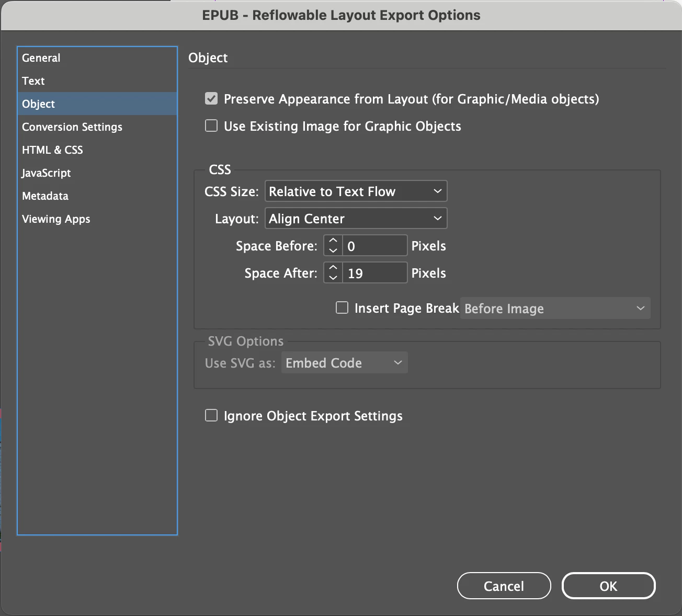The width and height of the screenshot is (682, 616).
Task: Open the General settings category
Action: tap(97, 58)
